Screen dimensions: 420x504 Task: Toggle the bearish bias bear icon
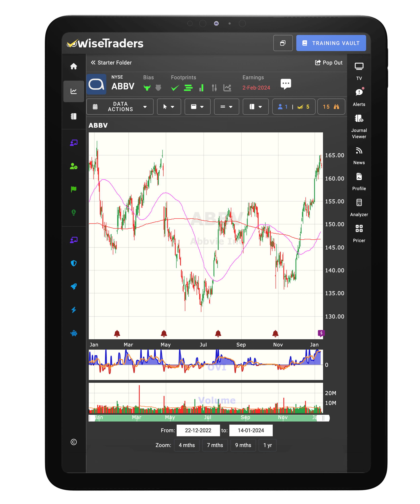pos(158,88)
